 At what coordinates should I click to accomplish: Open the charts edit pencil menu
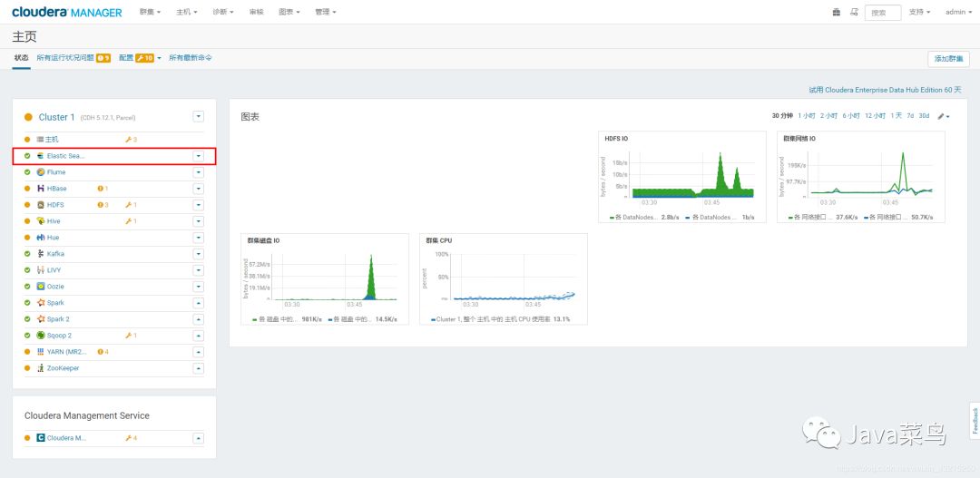coord(943,116)
